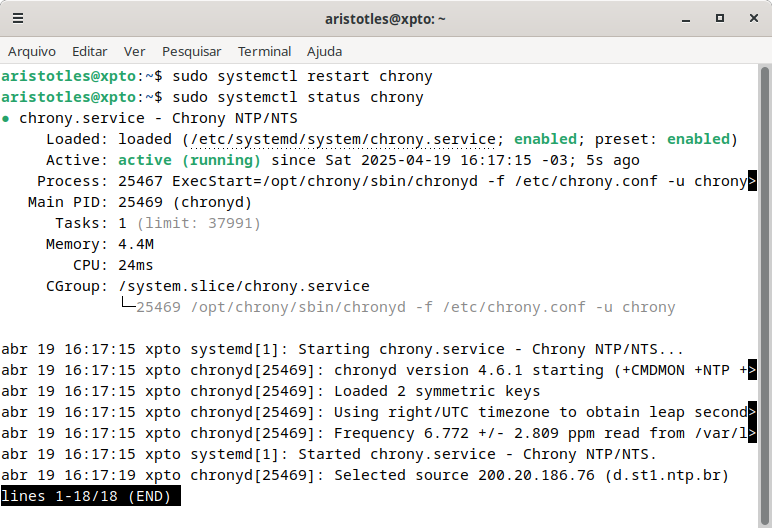Open the Editar menu
The height and width of the screenshot is (528, 772).
[x=90, y=52]
